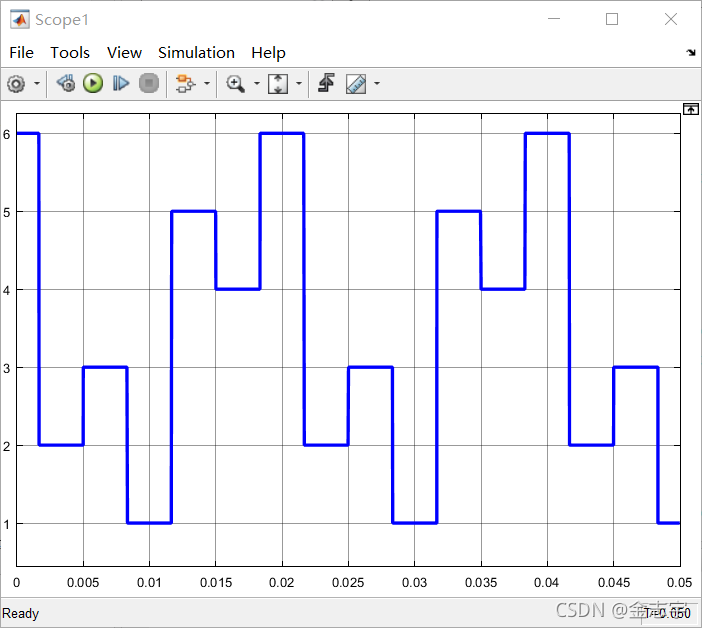The height and width of the screenshot is (628, 702).
Task: Expand the axes scaling dropdown arrow
Action: point(299,84)
